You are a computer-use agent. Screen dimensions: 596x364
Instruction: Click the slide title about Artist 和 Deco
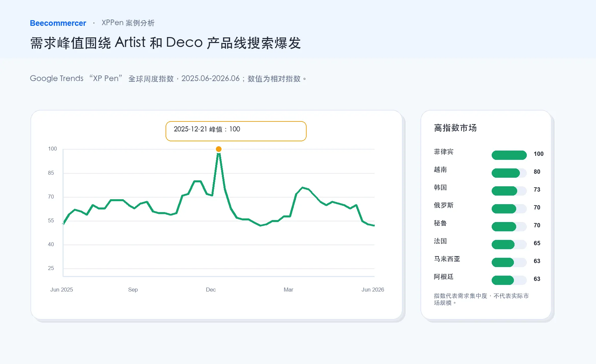coord(166,43)
